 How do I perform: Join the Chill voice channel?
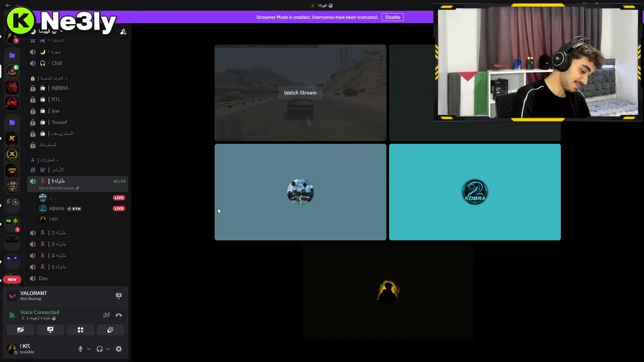[77, 63]
